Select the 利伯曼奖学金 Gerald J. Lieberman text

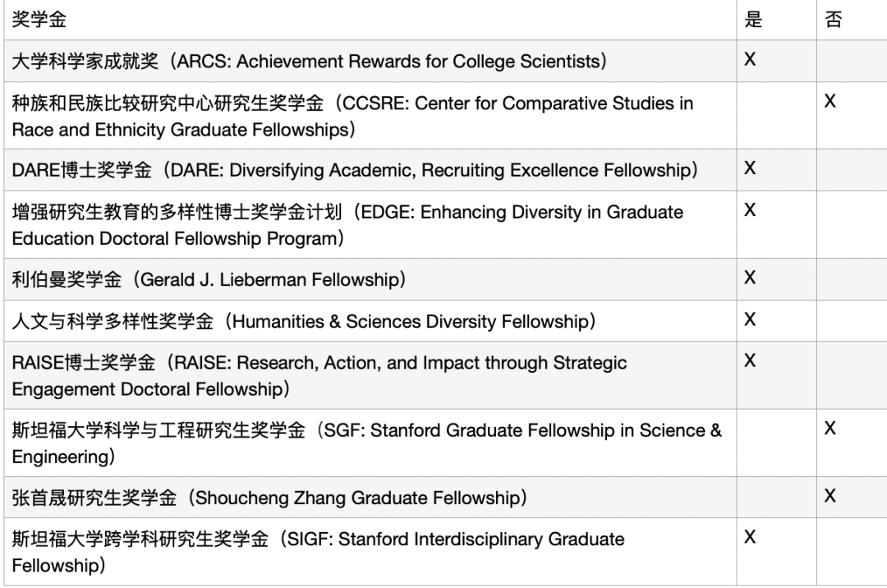pos(209,279)
